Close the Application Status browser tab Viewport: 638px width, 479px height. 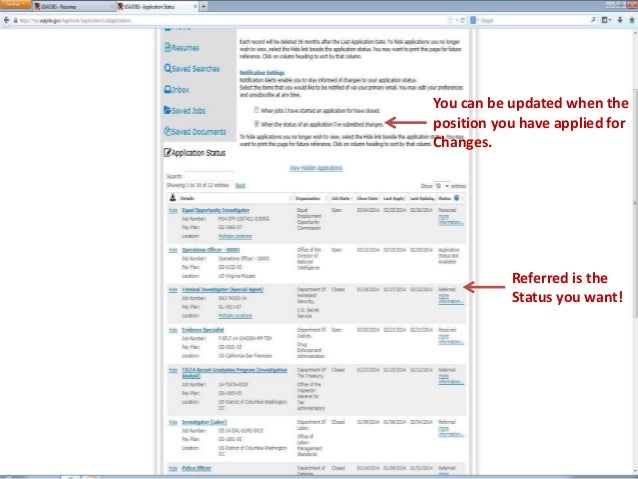coord(195,7)
